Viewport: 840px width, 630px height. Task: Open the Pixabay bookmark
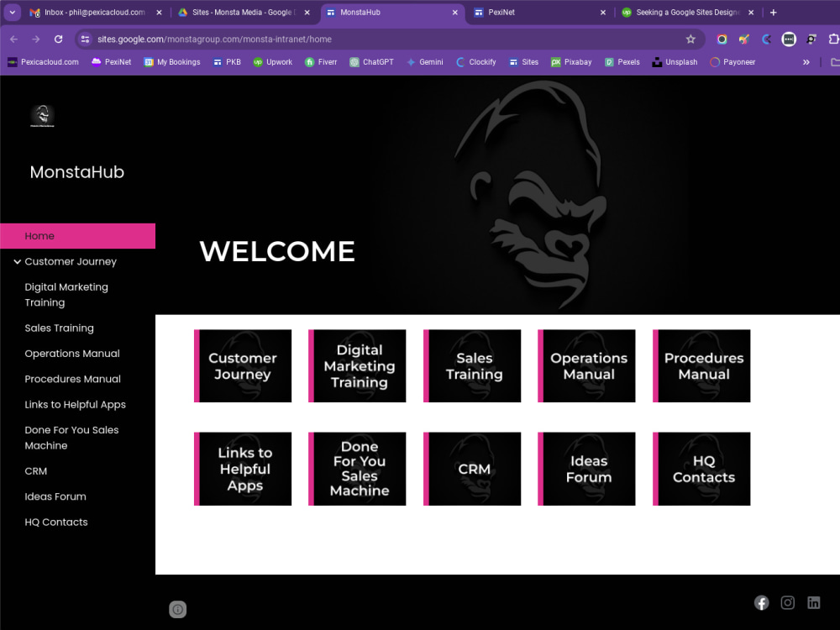click(571, 62)
